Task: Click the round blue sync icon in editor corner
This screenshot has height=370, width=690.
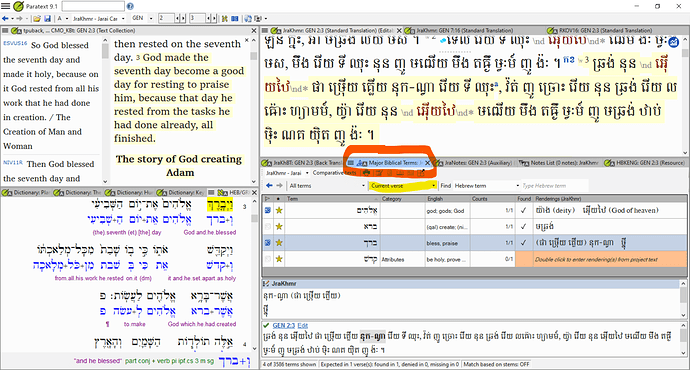Action: tap(673, 42)
